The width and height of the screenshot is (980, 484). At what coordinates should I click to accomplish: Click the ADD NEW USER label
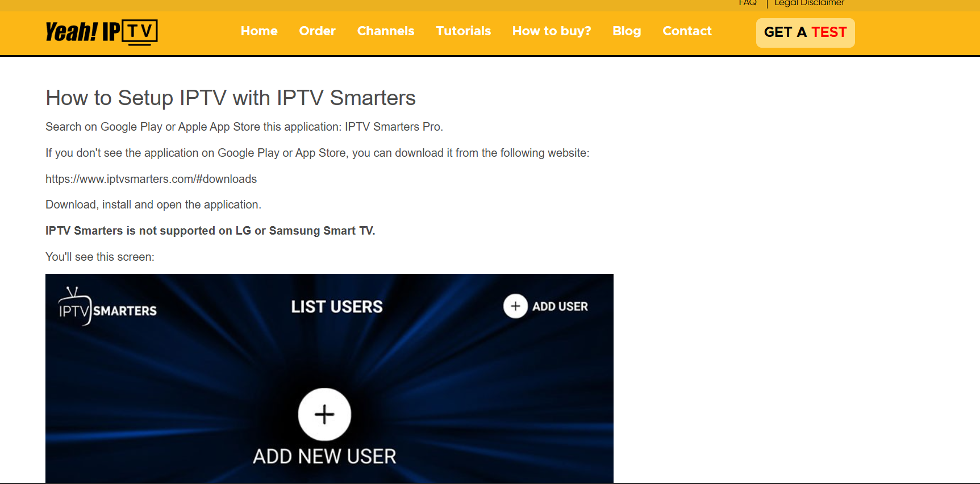[x=324, y=456]
